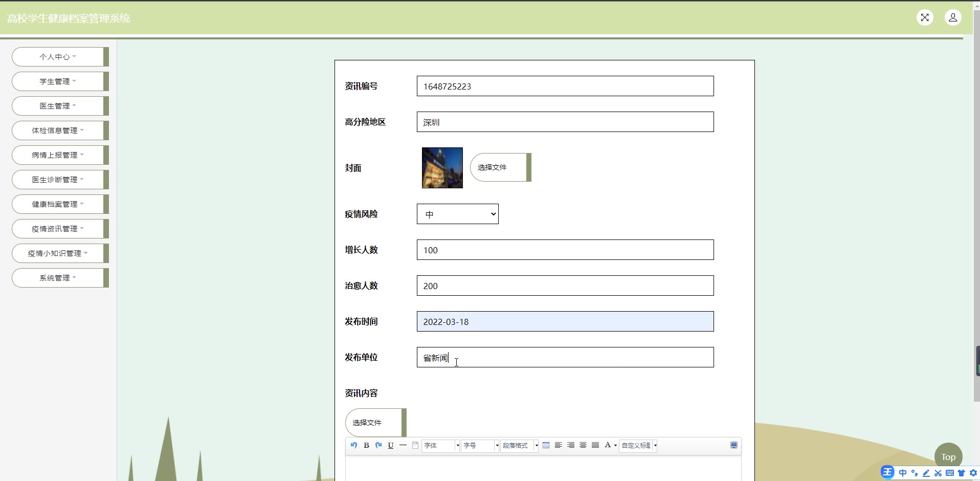Screen dimensions: 980x481
Task: Expand the 疫情小知识管理 sidebar menu
Action: [x=60, y=253]
